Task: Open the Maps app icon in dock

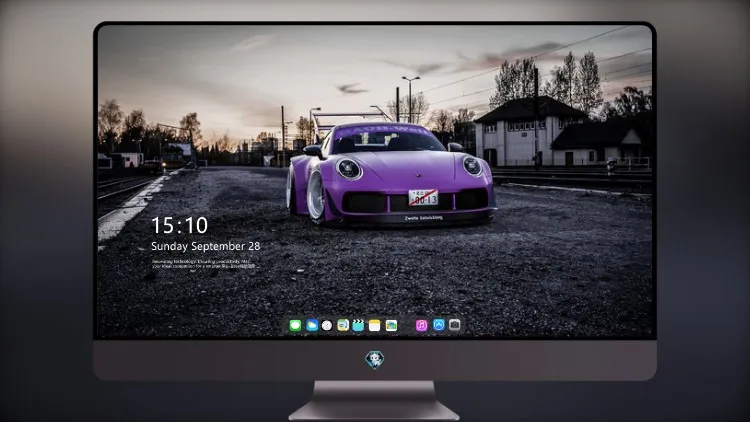Action: pos(343,326)
